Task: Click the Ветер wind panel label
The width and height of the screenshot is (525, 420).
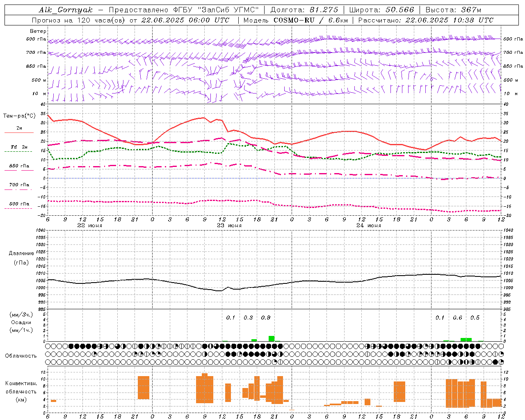Action: (x=38, y=31)
